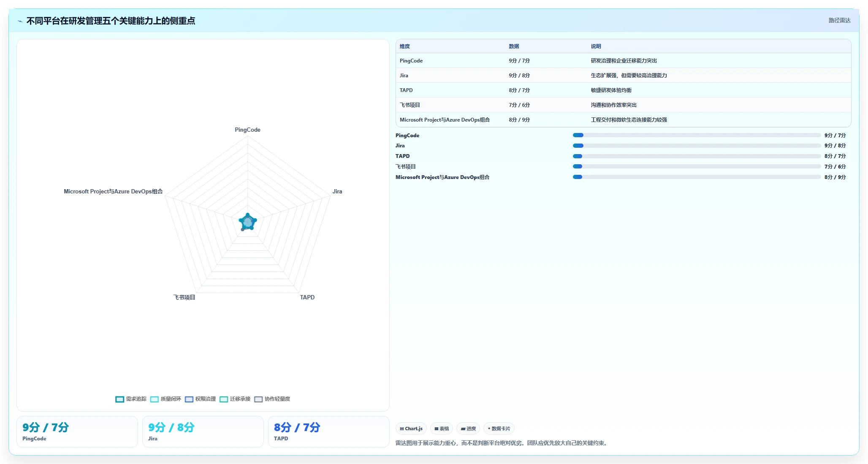Viewport: 868px width, 464px height.
Task: Click the title icon beside 不同平台 heading
Action: [20, 21]
